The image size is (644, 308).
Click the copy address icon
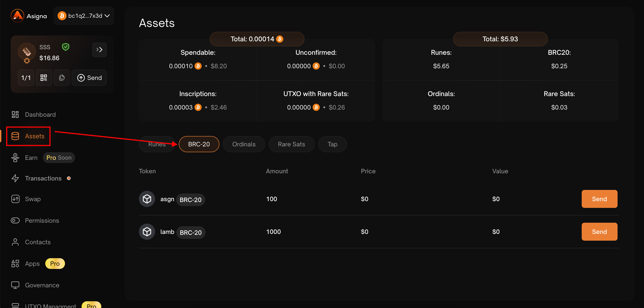pos(62,78)
